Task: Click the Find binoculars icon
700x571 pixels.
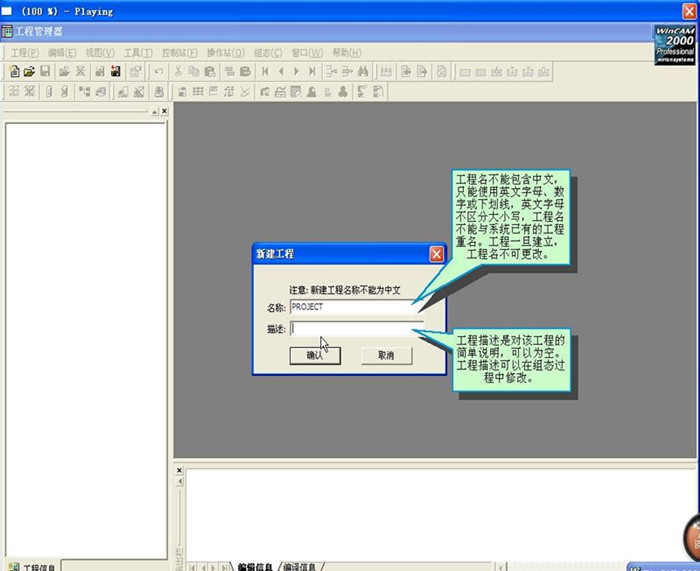Action: click(x=364, y=71)
